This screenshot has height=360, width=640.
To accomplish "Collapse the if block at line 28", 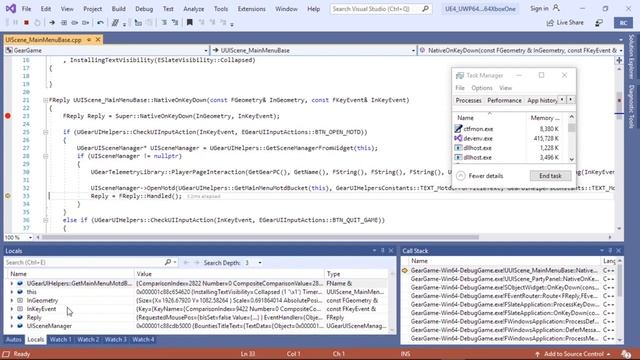I will pyautogui.click(x=45, y=156).
